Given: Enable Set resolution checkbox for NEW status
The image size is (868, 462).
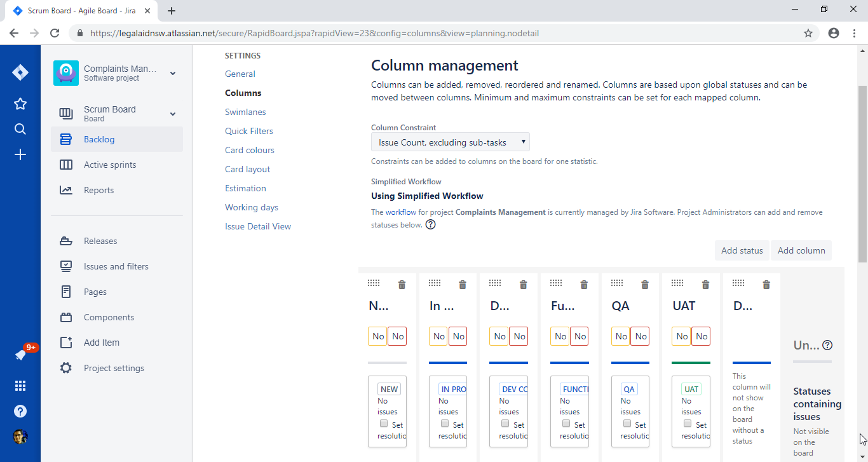Looking at the screenshot, I should point(384,424).
